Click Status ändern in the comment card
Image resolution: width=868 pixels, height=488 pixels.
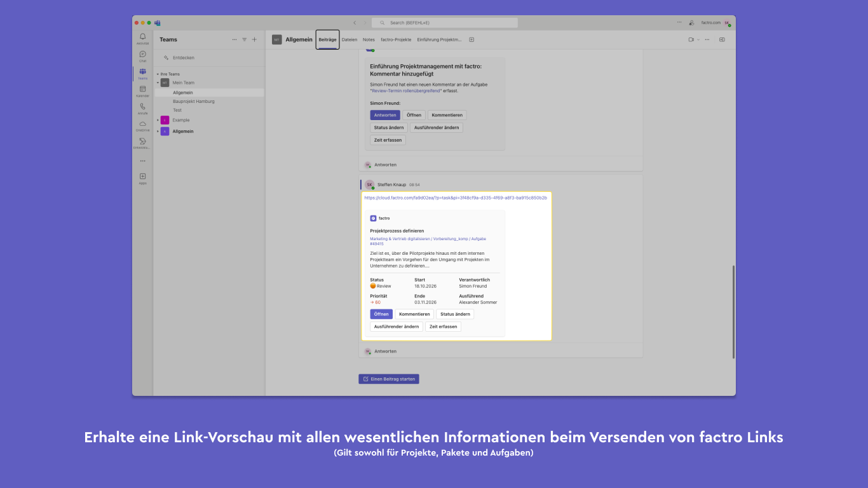tap(389, 128)
